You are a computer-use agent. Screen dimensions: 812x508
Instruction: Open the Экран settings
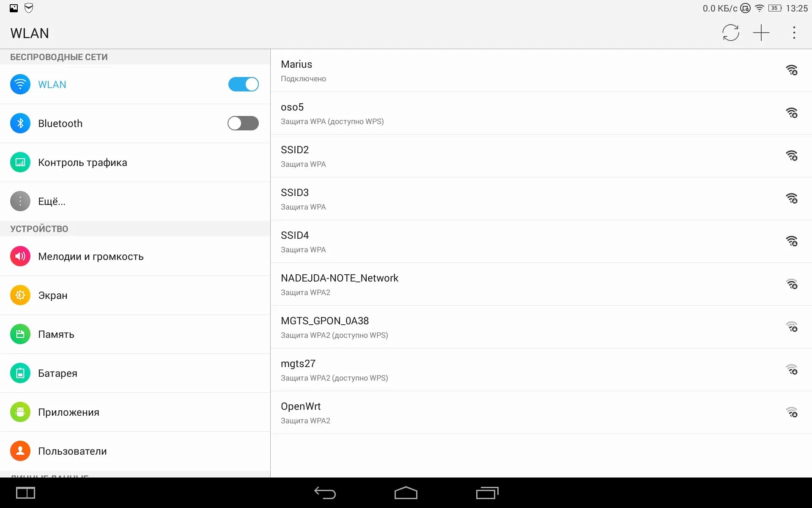(135, 295)
